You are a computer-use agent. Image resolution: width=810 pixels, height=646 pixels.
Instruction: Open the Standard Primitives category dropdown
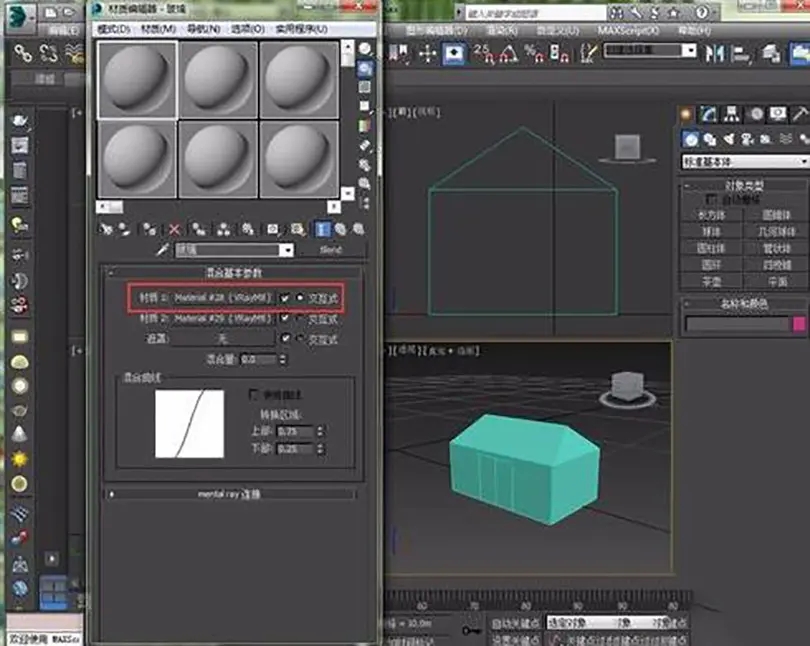pyautogui.click(x=745, y=162)
